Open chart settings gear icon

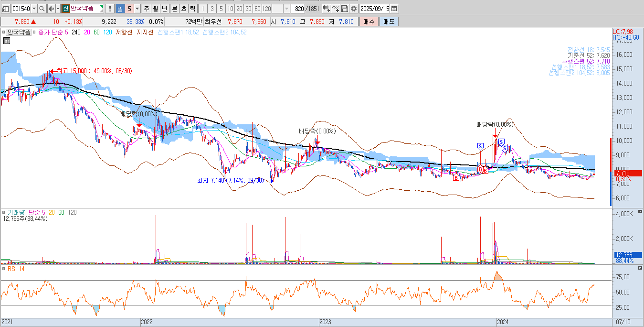(x=354, y=9)
